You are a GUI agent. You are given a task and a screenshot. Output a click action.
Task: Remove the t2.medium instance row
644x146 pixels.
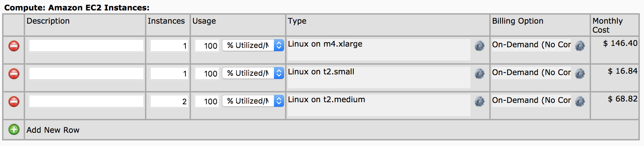[14, 102]
